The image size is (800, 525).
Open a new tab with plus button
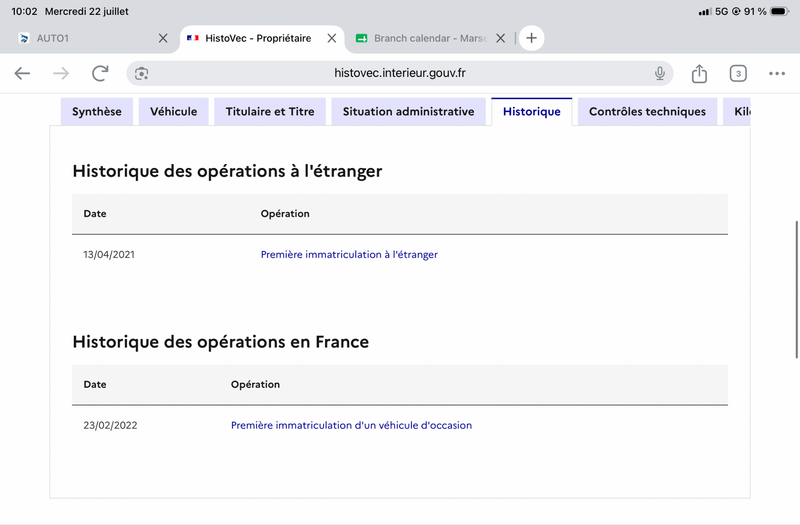click(x=531, y=38)
